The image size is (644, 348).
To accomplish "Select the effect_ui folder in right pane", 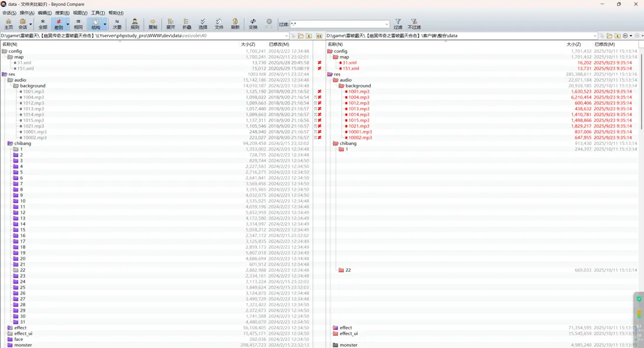I will (348, 333).
